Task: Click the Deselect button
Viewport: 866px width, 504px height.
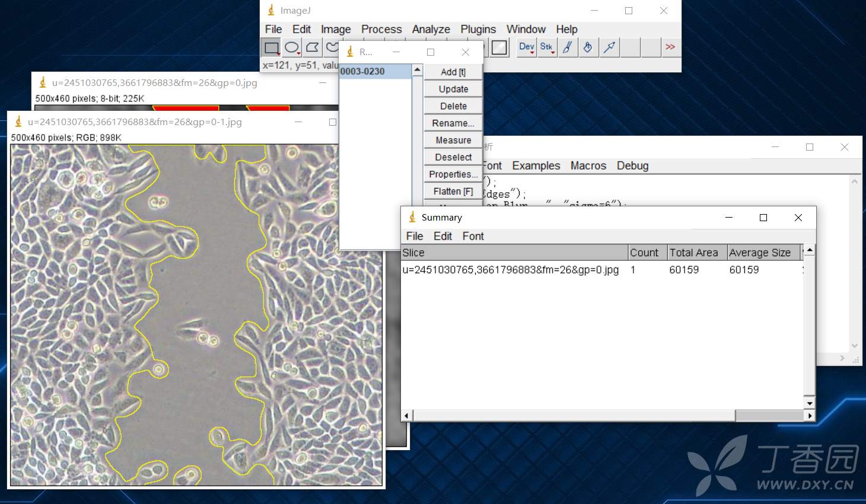Action: [453, 157]
